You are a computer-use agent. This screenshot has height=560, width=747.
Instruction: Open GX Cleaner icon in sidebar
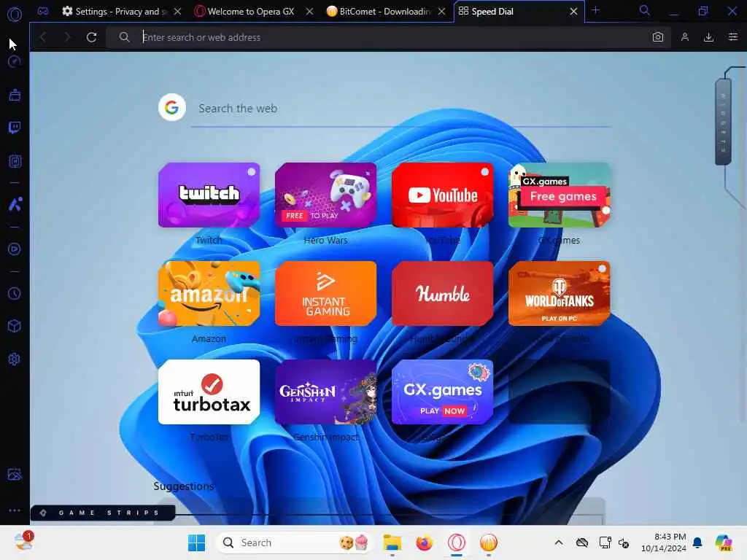pos(15,95)
